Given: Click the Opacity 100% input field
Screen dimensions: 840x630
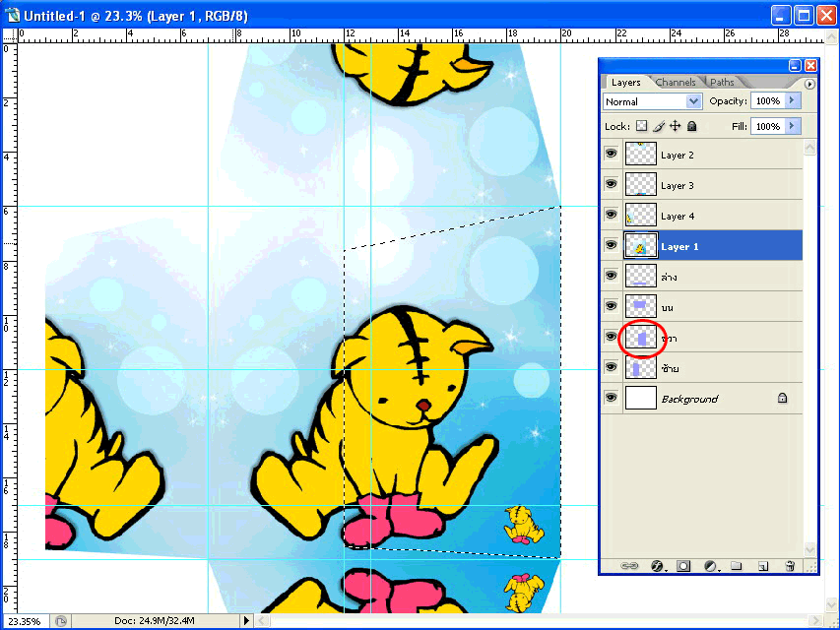Looking at the screenshot, I should click(768, 100).
